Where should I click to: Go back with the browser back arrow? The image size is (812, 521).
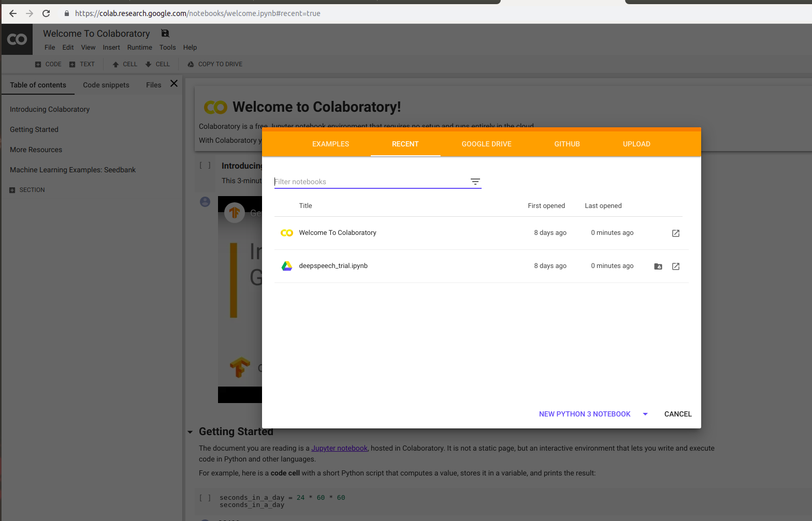(x=13, y=13)
